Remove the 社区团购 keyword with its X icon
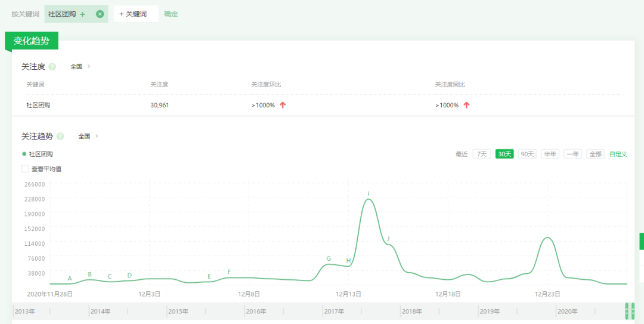Viewport: 644px width, 324px height. (100, 14)
